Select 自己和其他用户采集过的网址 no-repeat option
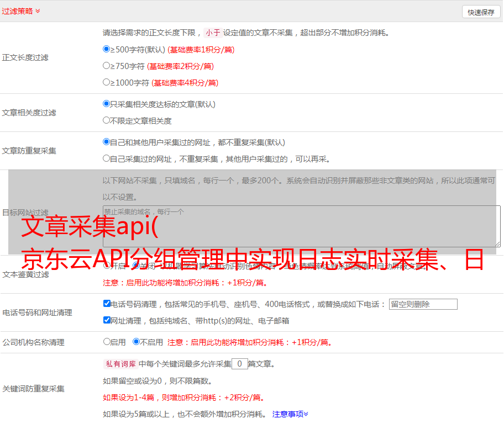 tap(107, 142)
